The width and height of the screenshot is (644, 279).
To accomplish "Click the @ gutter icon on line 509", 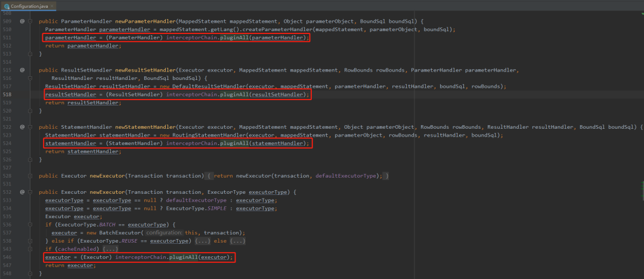I will point(22,21).
